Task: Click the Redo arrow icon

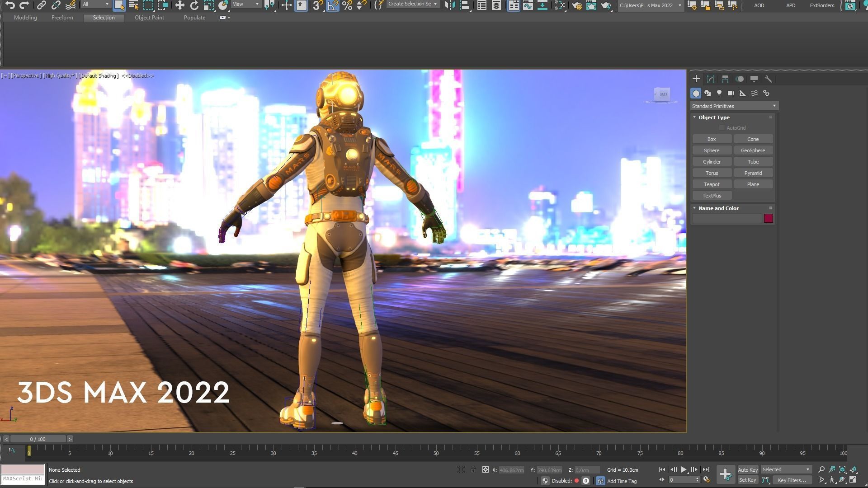Action: click(24, 5)
